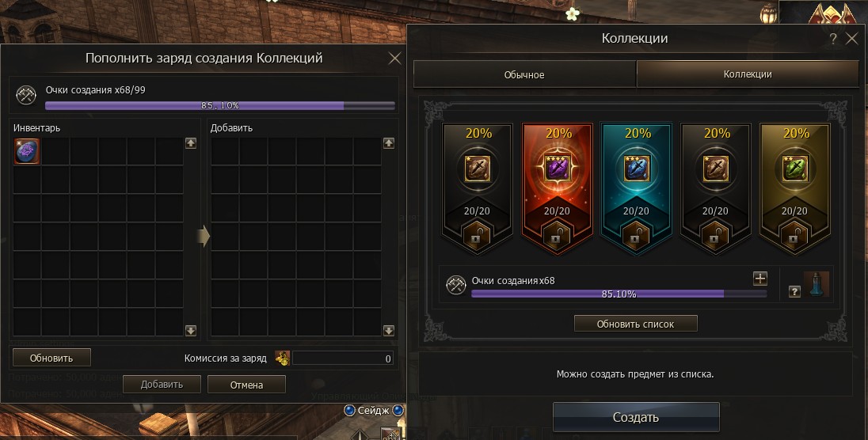Toggle the lock under the gold card
The height and width of the screenshot is (440, 868).
[x=795, y=234]
